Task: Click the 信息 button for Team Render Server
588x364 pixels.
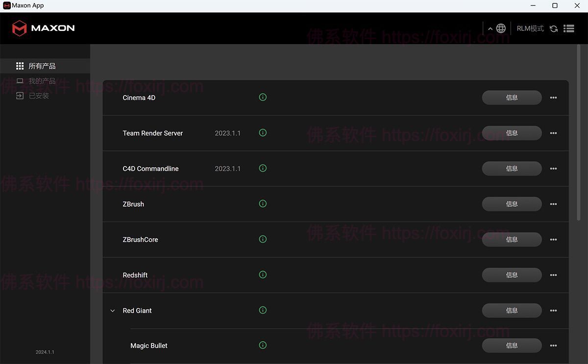Action: tap(512, 133)
